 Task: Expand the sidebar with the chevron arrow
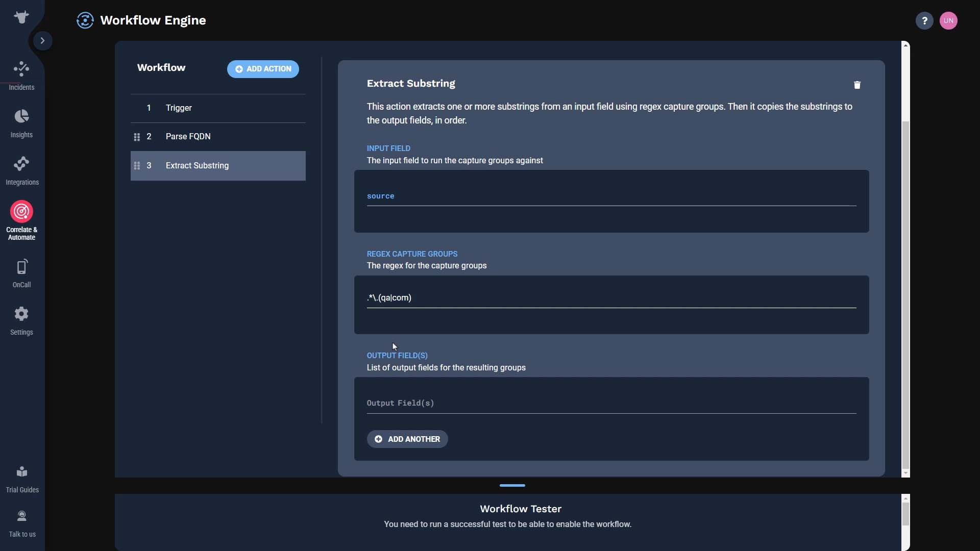point(43,40)
